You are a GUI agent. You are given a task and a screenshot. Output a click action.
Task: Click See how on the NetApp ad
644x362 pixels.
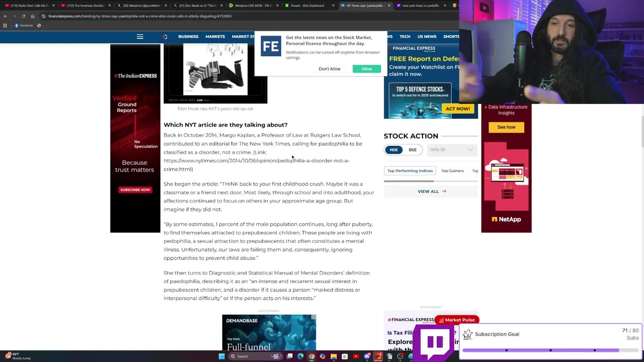(x=506, y=127)
